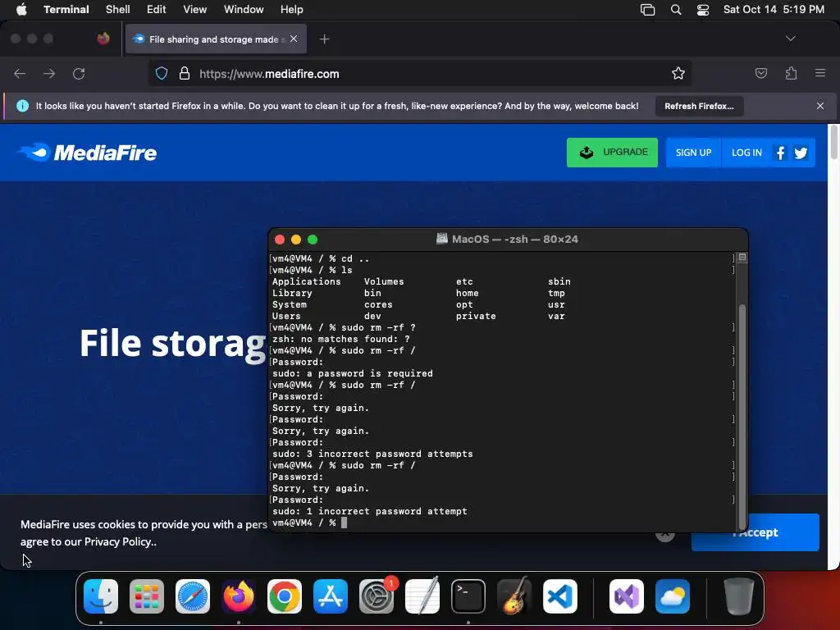Viewport: 840px width, 630px height.
Task: Save page to Pocket
Action: click(760, 73)
